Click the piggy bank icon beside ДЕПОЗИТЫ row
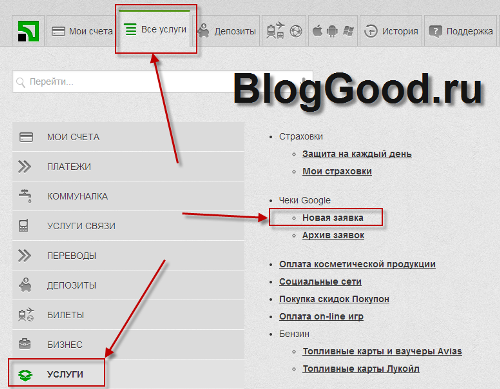Image resolution: width=500 pixels, height=389 pixels. (25, 285)
